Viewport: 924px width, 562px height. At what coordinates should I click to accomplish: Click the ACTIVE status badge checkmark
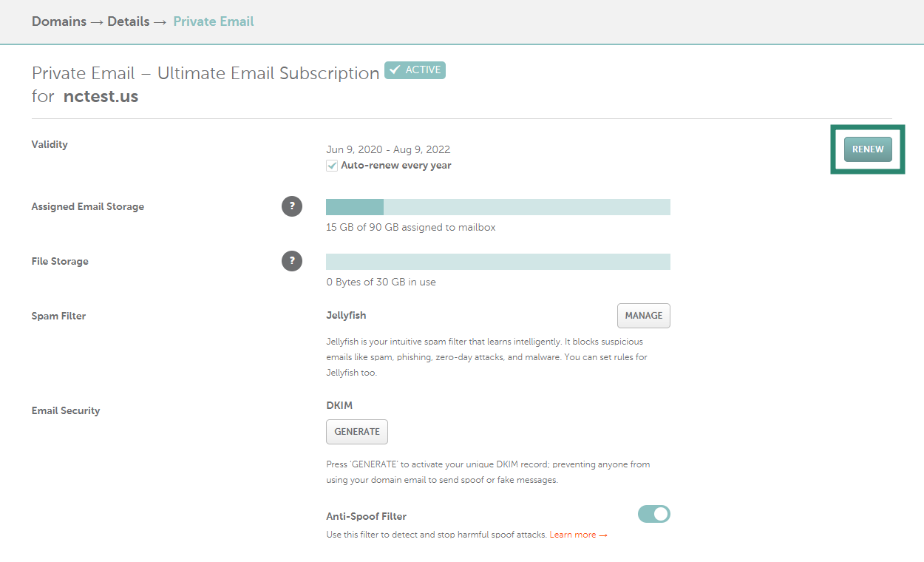point(395,70)
